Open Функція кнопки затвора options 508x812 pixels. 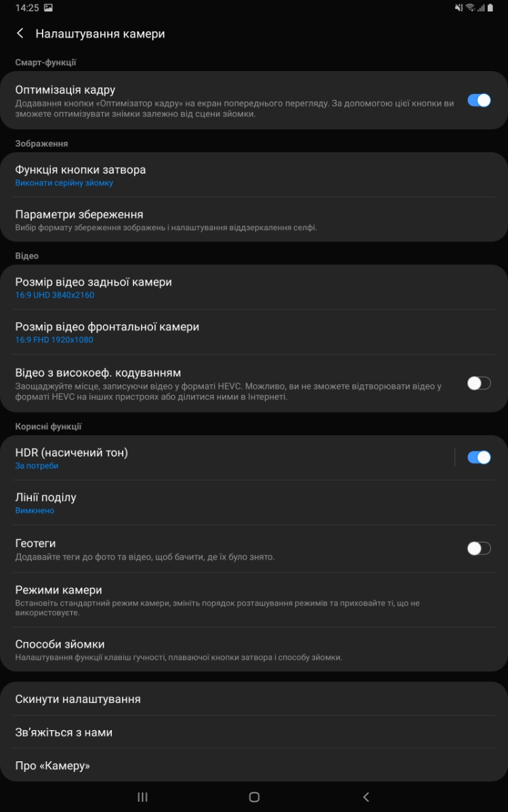click(x=254, y=175)
